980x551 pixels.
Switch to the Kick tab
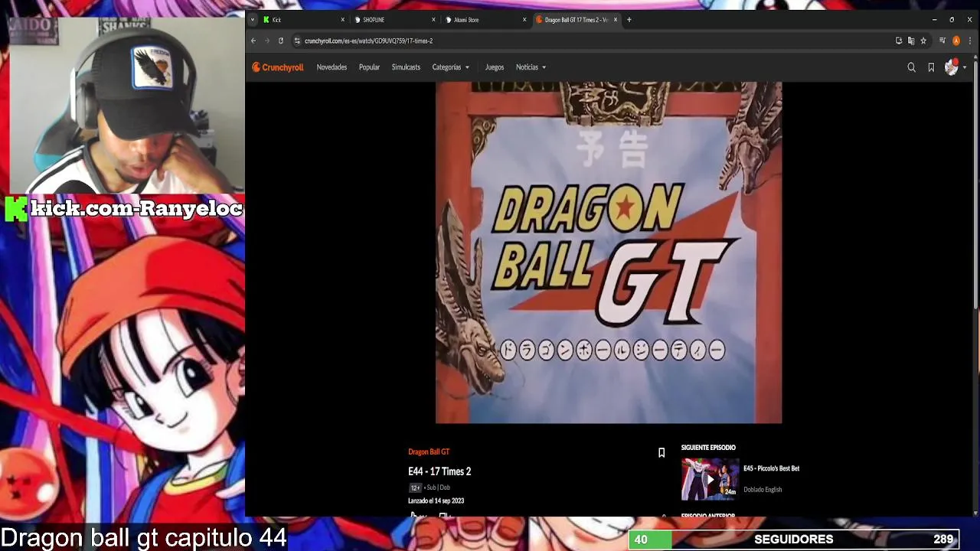click(304, 20)
